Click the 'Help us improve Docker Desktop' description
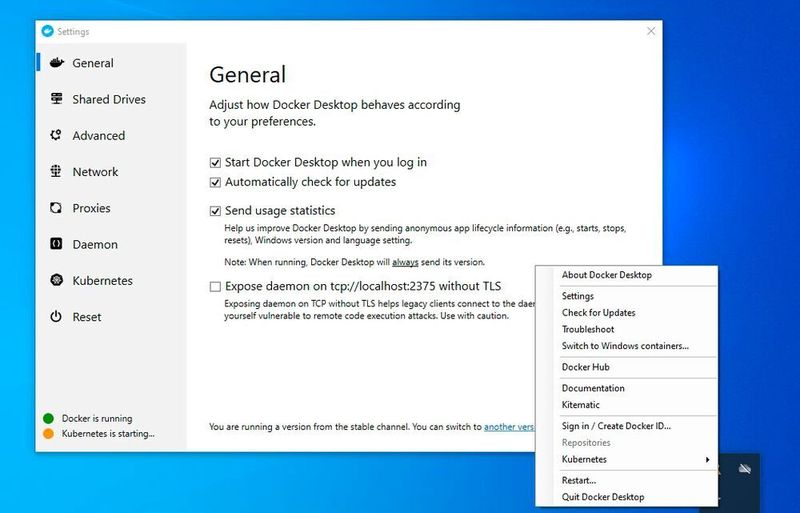 425,234
